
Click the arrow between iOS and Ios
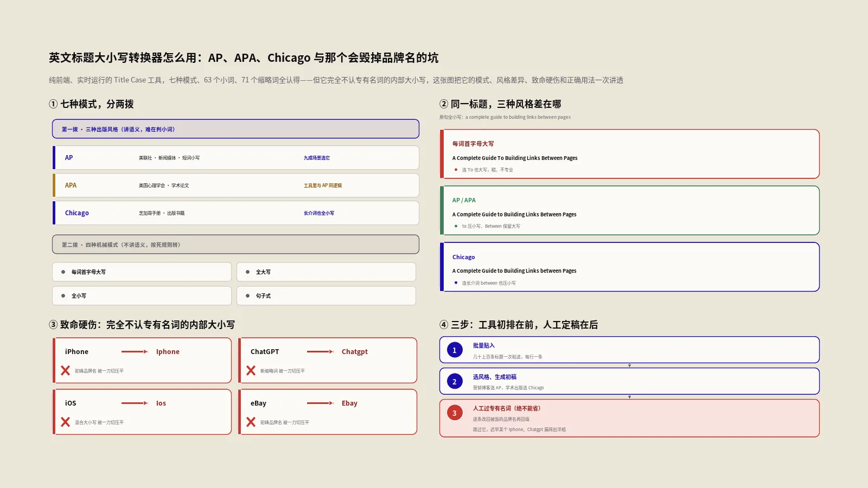(135, 403)
